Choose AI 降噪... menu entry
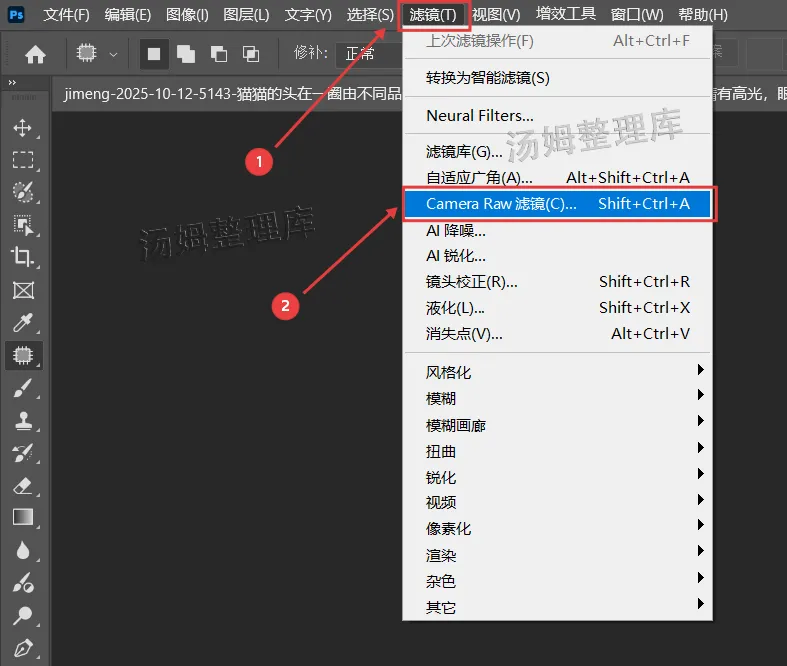Screen dimensions: 787x666 click(557, 230)
